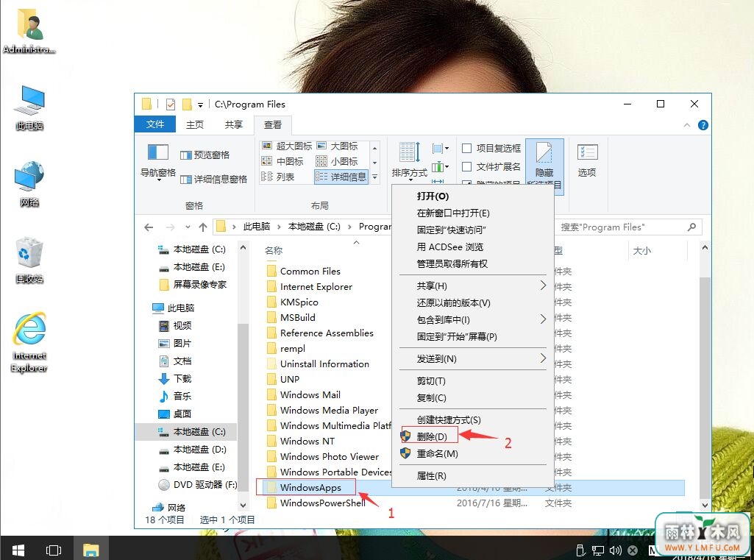This screenshot has width=754, height=560.
Task: Open Task View on the taskbar
Action: click(x=54, y=550)
